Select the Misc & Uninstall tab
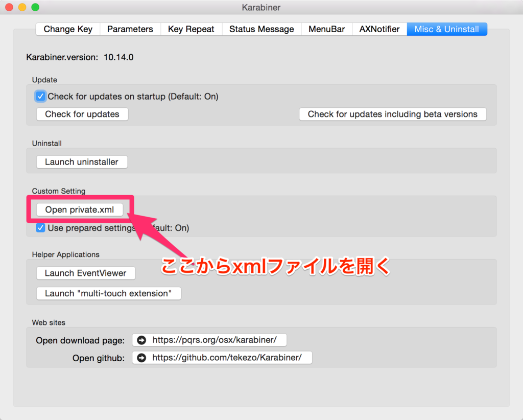This screenshot has height=420, width=523. (x=446, y=29)
